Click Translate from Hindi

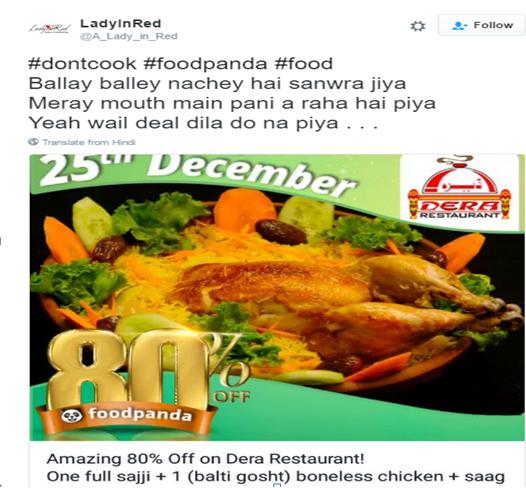(x=89, y=142)
